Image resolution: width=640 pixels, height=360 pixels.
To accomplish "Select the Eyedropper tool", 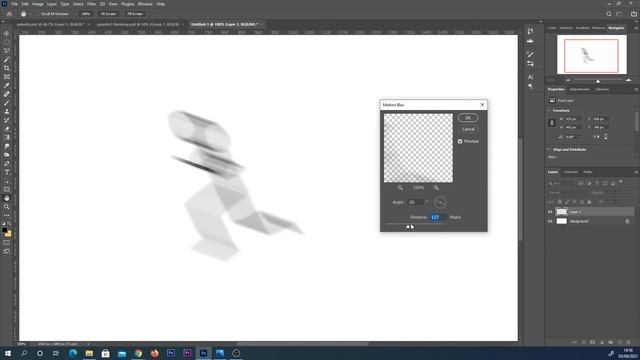I will pos(7,85).
